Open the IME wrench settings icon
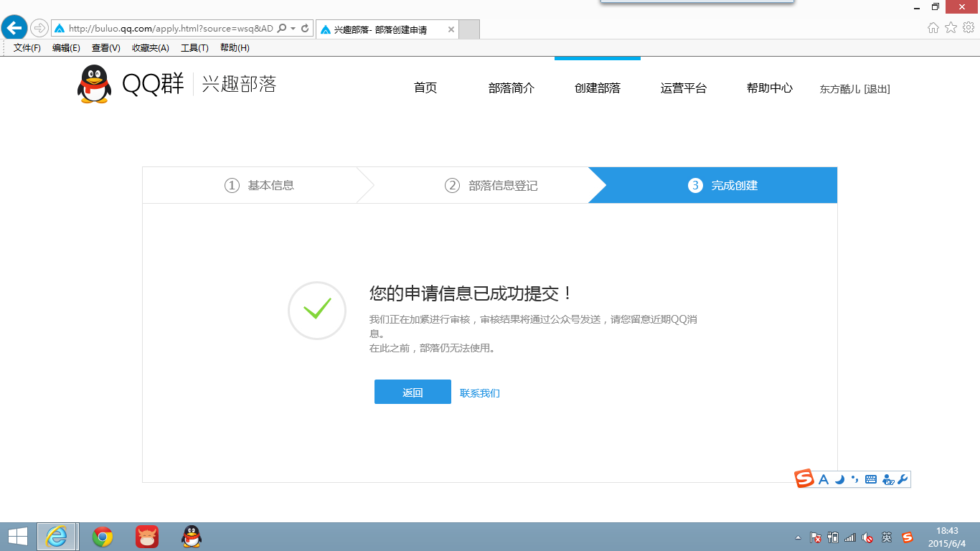The width and height of the screenshot is (980, 551). [903, 479]
